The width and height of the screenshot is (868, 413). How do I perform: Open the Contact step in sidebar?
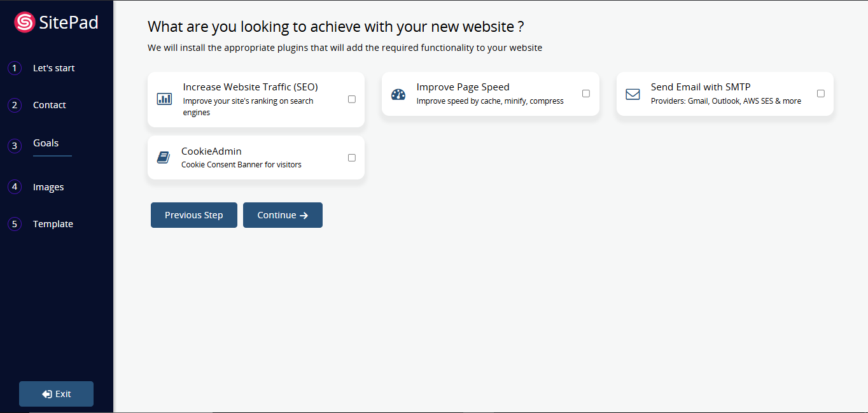coord(50,105)
